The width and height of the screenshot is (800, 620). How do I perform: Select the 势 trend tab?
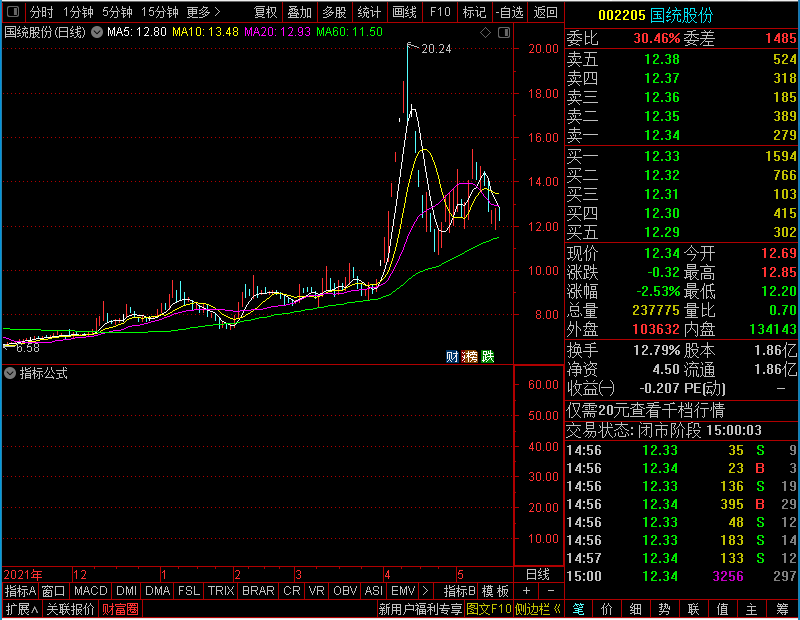[664, 609]
